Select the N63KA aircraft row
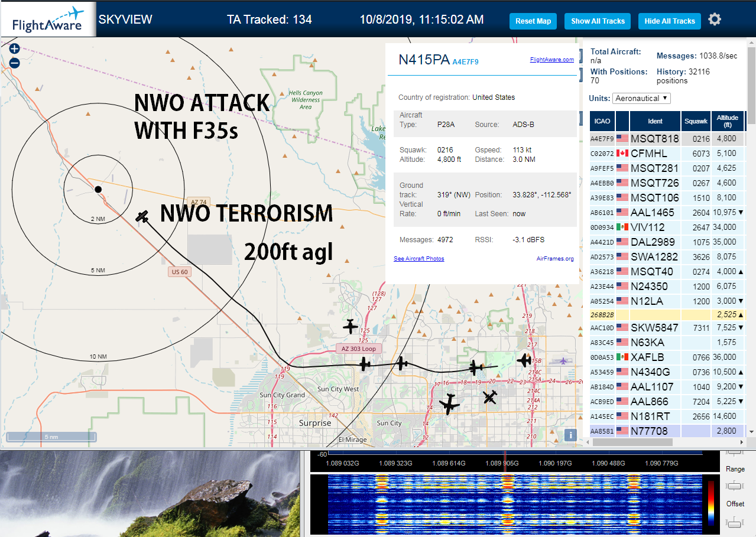Viewport: 756px width, 537px height. pyautogui.click(x=667, y=342)
